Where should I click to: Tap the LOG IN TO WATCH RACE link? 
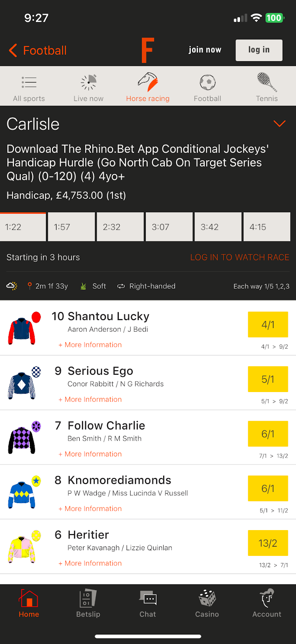(x=240, y=258)
